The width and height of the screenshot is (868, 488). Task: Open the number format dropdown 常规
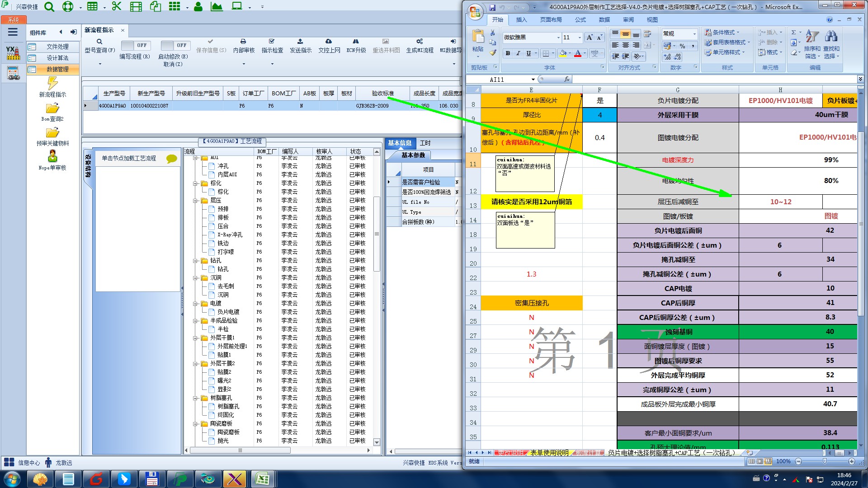[x=694, y=34]
